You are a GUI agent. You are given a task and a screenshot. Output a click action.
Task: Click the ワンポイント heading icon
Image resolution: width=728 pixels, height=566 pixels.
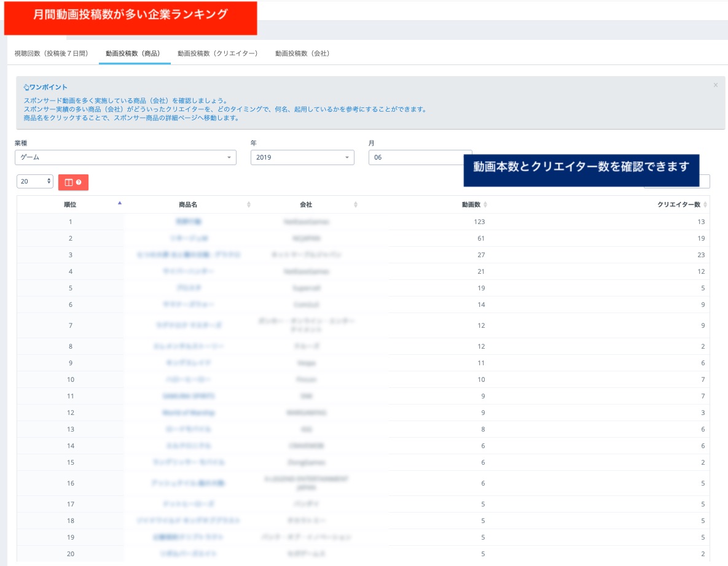click(x=26, y=88)
